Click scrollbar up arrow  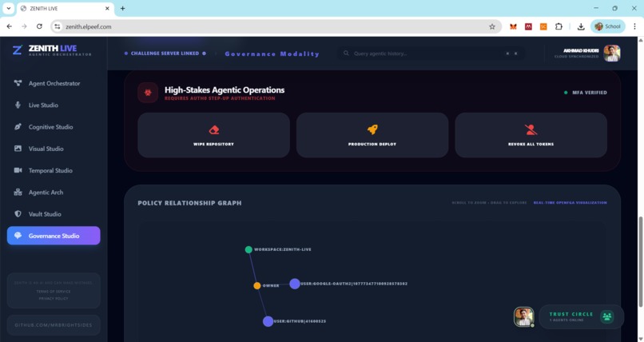[x=640, y=40]
